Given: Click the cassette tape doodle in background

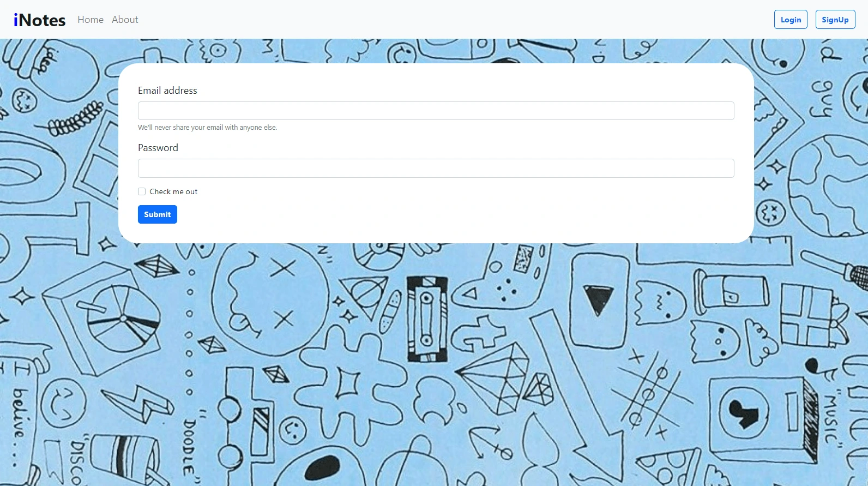Looking at the screenshot, I should point(427,319).
